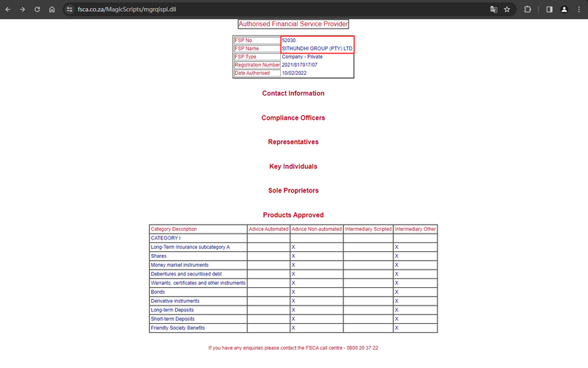Click Shares Advice Non-automated X mark

(293, 256)
